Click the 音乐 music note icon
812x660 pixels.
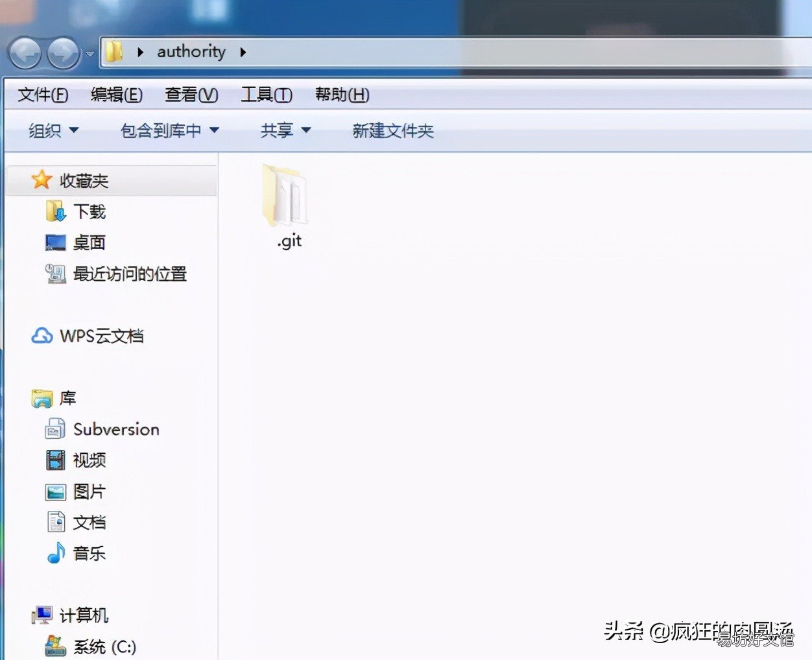coord(56,553)
